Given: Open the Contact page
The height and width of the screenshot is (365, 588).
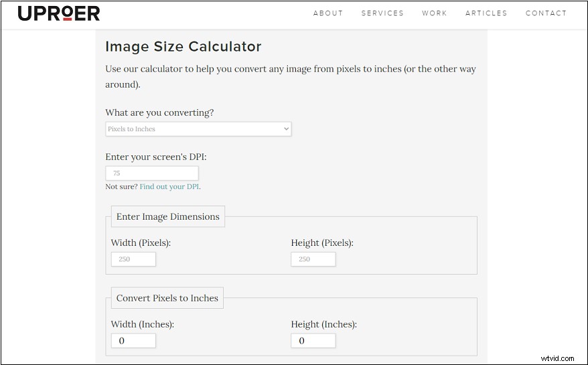Looking at the screenshot, I should coord(546,13).
